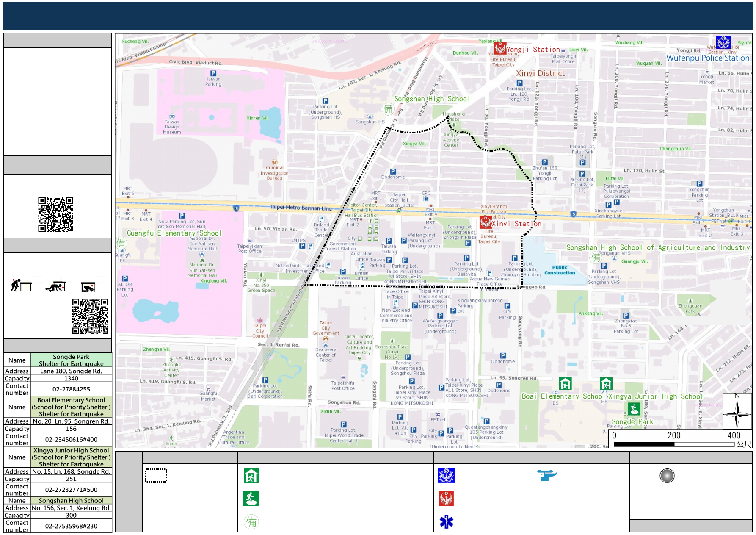Screen dimensions: 756x535
Task: Select capacity value 1340
Action: [71, 378]
